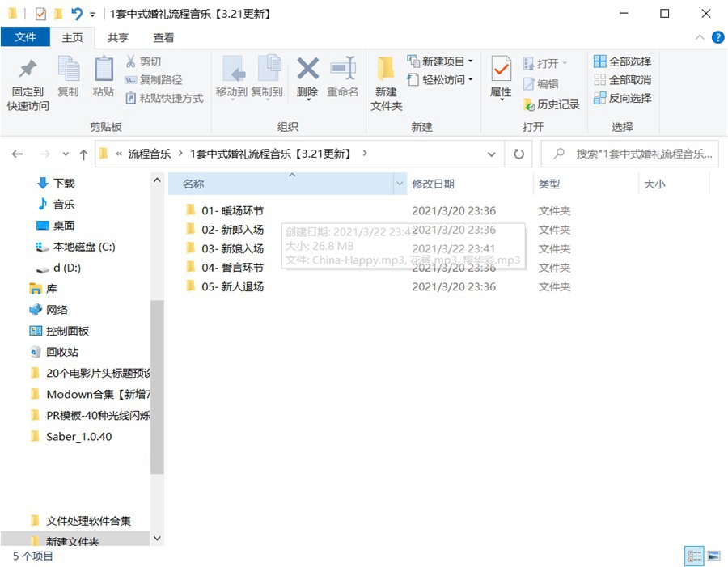728x567 pixels.
Task: Open Libraries (库) in sidebar
Action: coord(43,289)
